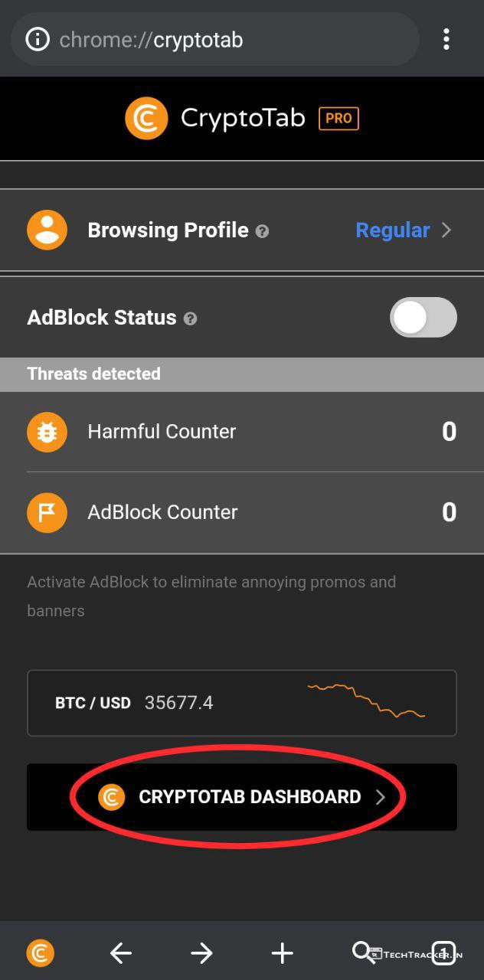Viewport: 484px width, 980px height.
Task: Show help for AdBlock Status
Action: pyautogui.click(x=191, y=318)
